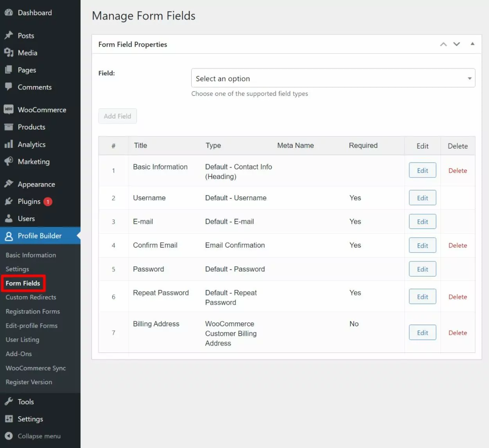Click the Form Field Properties panel title

tap(133, 44)
